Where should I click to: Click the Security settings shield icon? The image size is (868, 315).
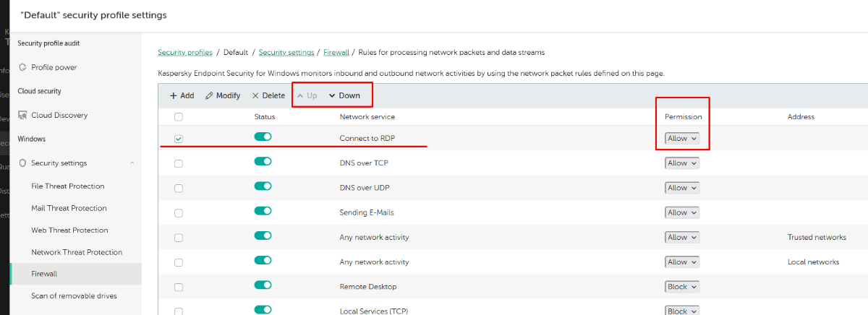(23, 163)
